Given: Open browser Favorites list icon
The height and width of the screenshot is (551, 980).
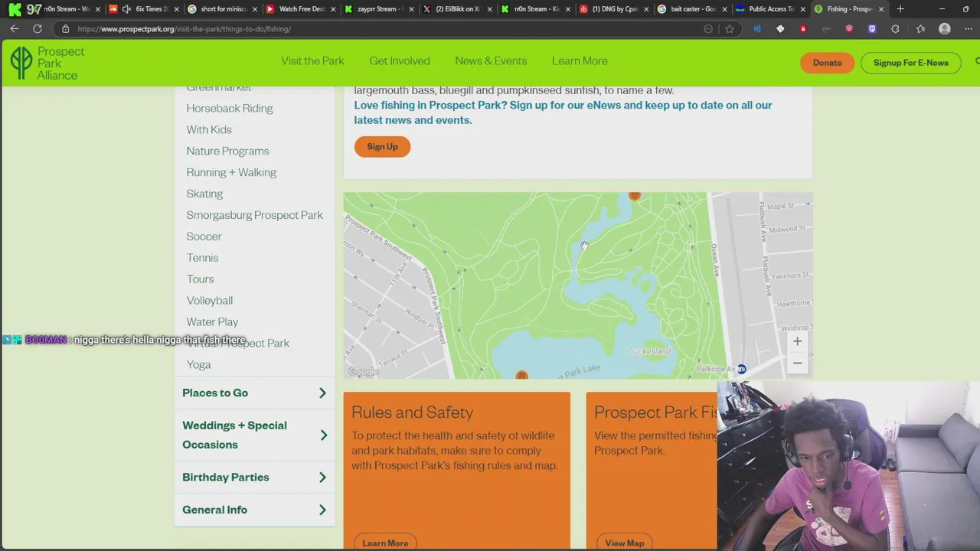Looking at the screenshot, I should point(920,29).
